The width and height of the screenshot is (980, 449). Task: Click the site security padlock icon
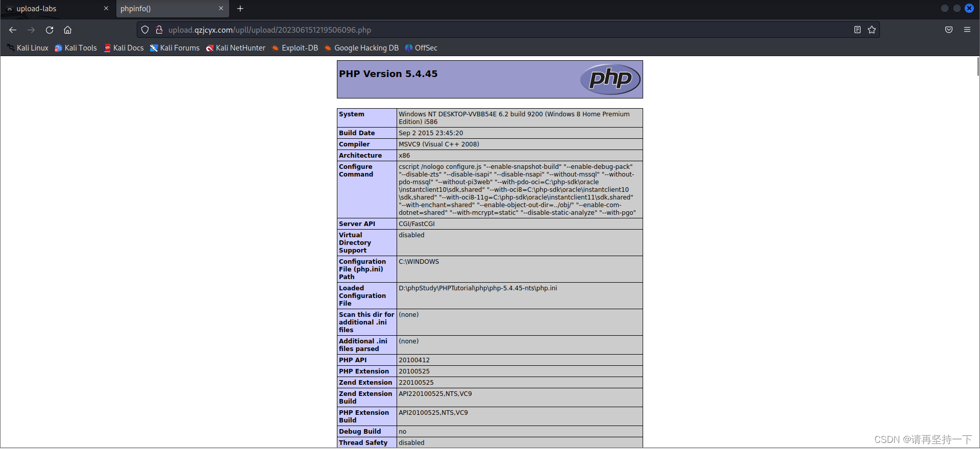(159, 30)
